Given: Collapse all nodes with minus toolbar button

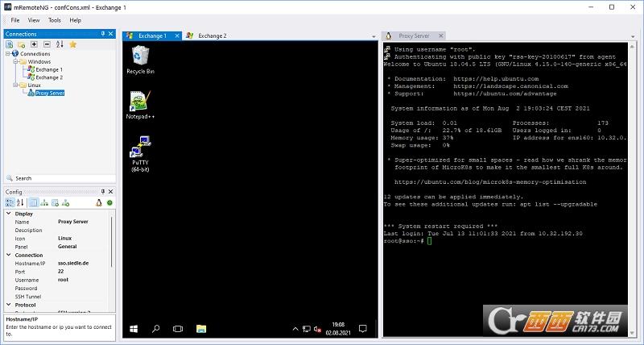Looking at the screenshot, I should [47, 44].
